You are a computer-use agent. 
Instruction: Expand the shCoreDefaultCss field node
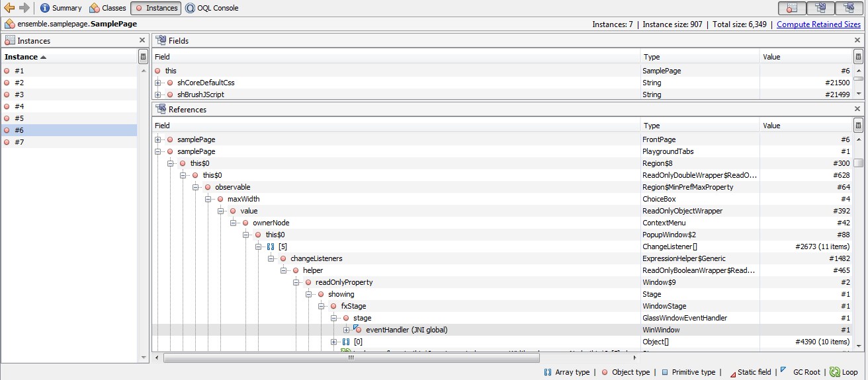coord(158,83)
